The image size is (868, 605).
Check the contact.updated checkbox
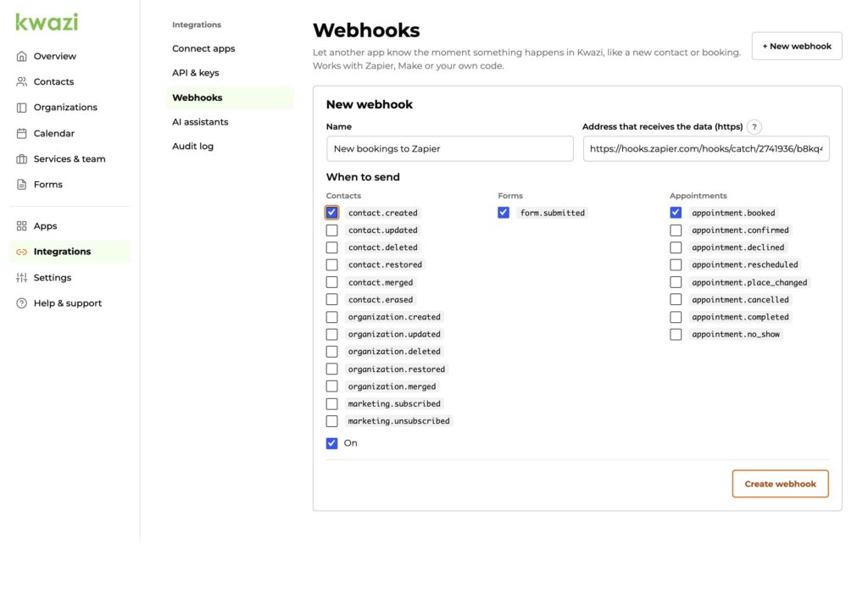click(x=331, y=230)
